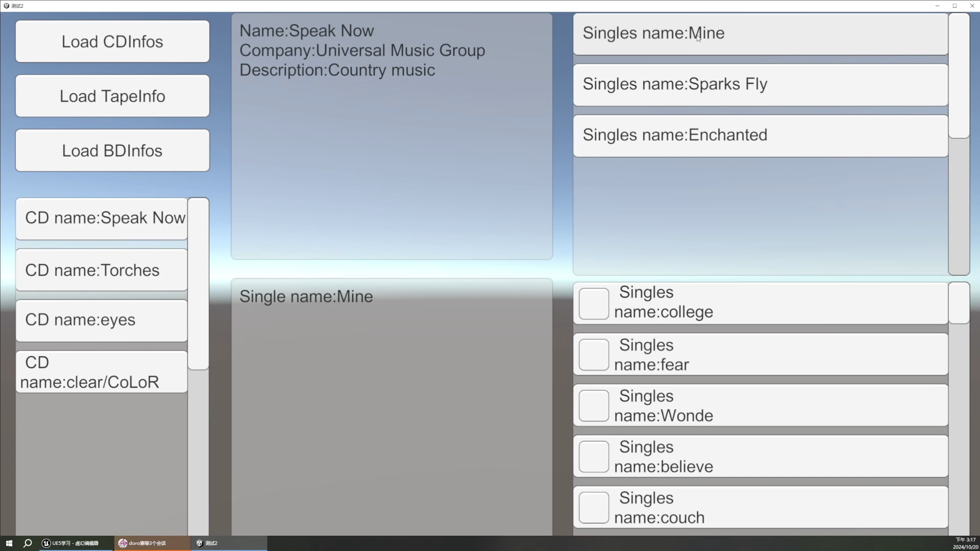Tick checkbox for Singles name:couch
Screen dimensions: 980x551
coord(594,508)
